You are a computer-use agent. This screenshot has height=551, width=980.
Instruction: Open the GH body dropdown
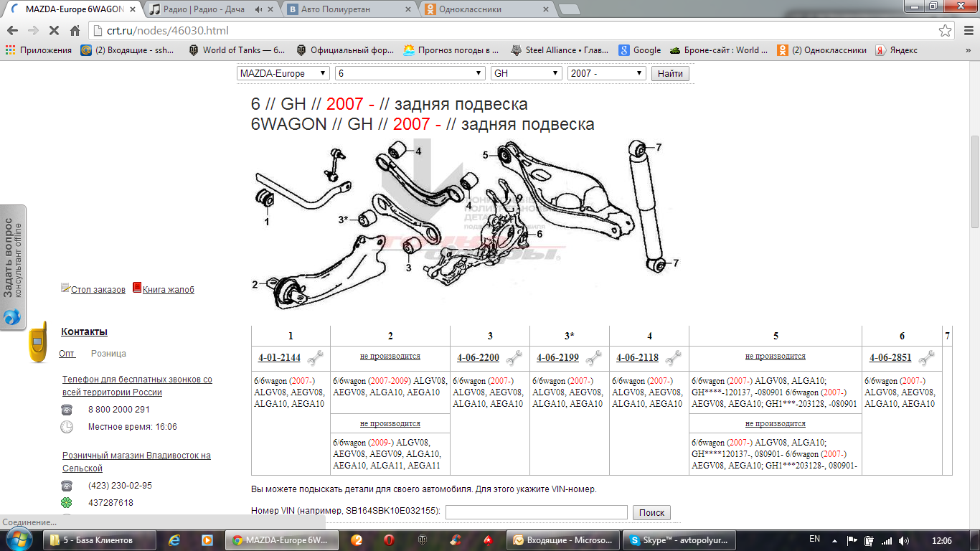(527, 73)
